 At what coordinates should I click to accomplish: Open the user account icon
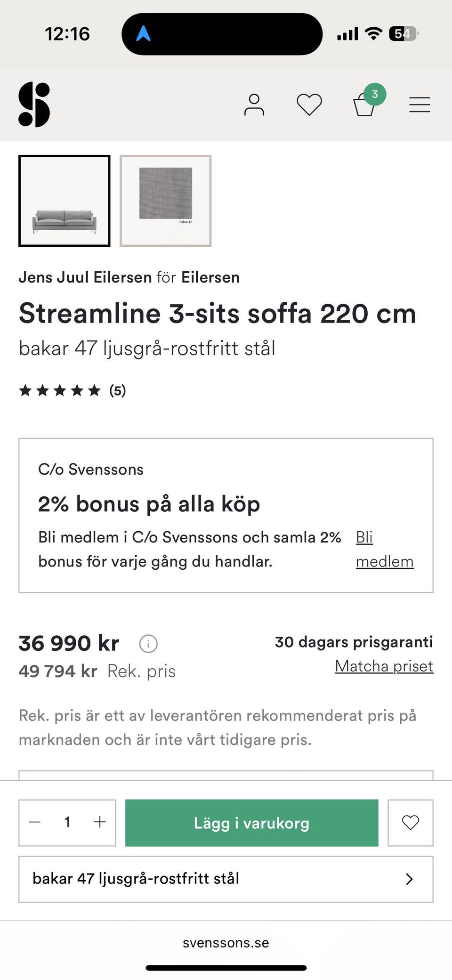[254, 105]
